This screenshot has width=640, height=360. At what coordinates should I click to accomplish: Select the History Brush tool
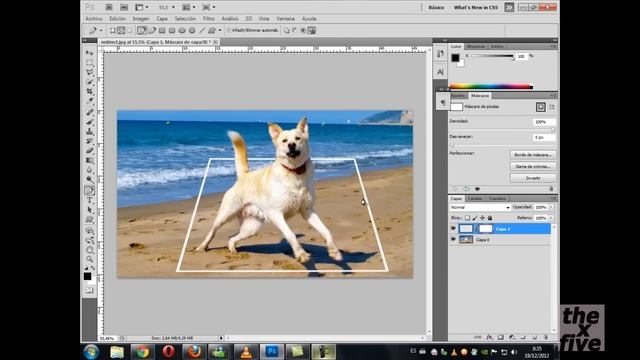pyautogui.click(x=89, y=141)
